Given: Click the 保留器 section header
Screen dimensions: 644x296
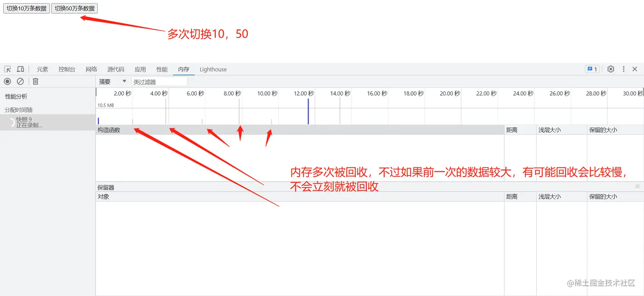Looking at the screenshot, I should 106,187.
